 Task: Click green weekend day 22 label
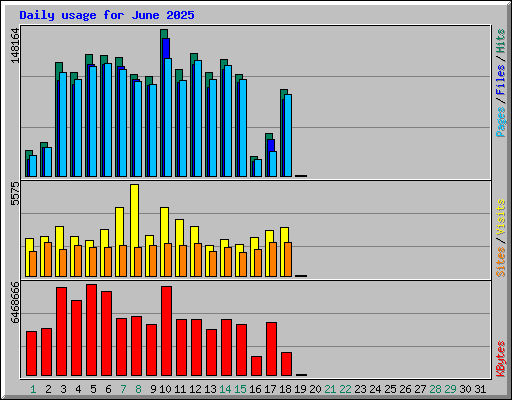pos(345,389)
